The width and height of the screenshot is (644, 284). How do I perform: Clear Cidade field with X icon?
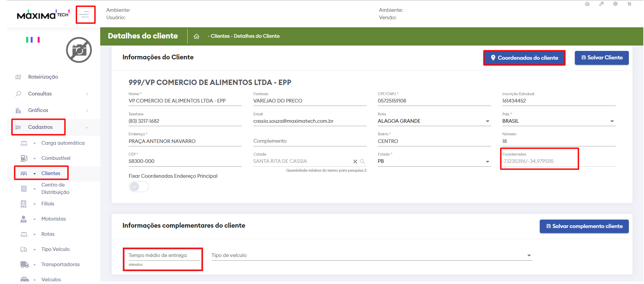click(x=355, y=162)
